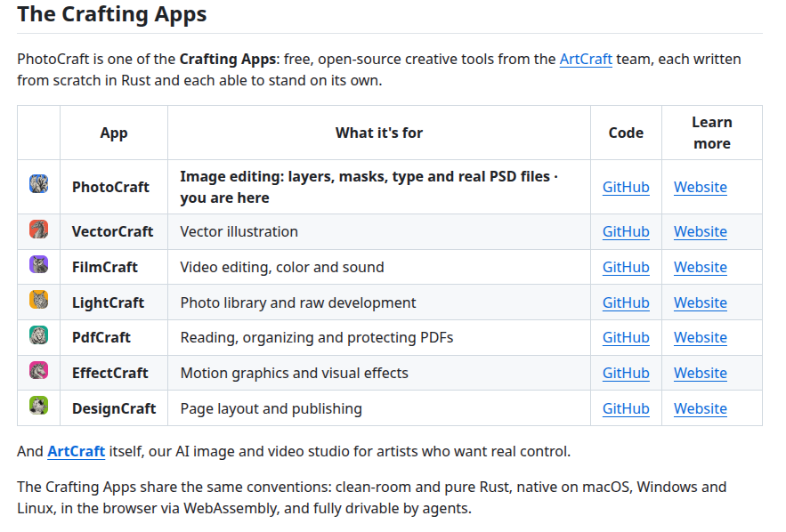This screenshot has width=786, height=532.
Task: Click 'Reading, organizing and protecting PDFs' text
Action: click(x=317, y=338)
